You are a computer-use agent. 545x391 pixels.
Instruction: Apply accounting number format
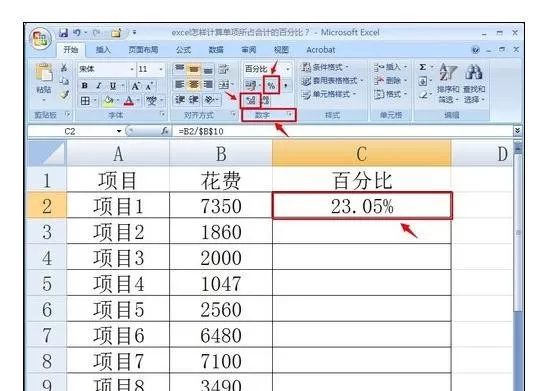tap(250, 85)
